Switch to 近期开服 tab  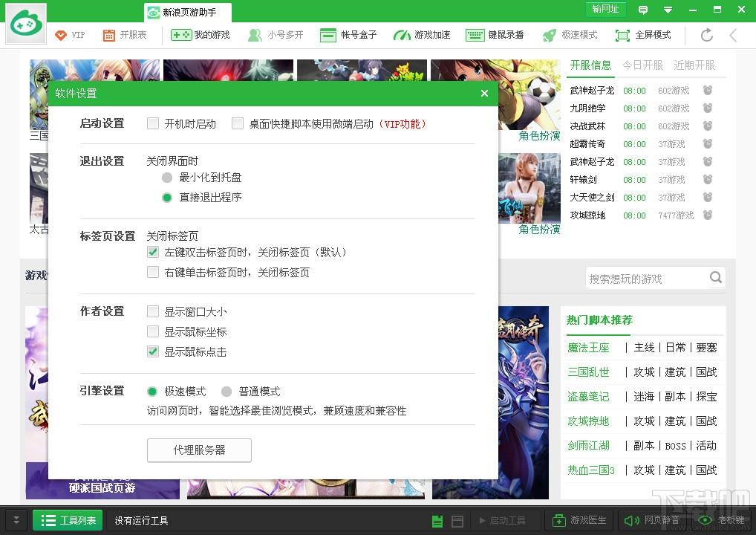pos(694,65)
